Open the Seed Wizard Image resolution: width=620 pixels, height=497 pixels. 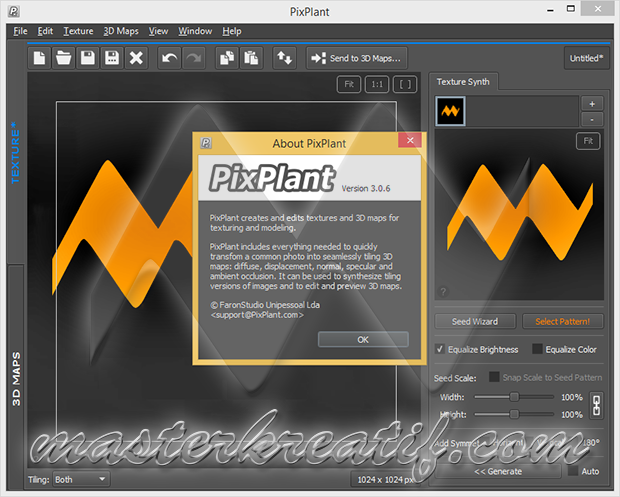[475, 321]
